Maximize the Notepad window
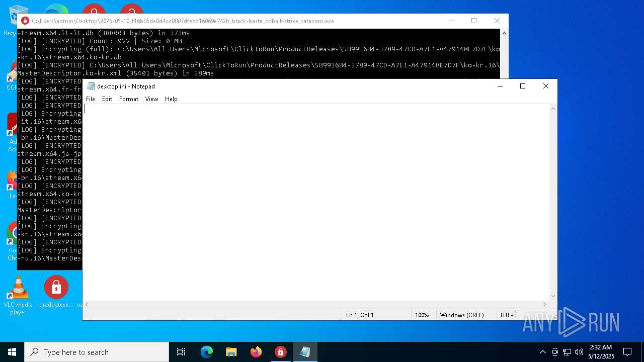This screenshot has height=362, width=644. pos(523,86)
